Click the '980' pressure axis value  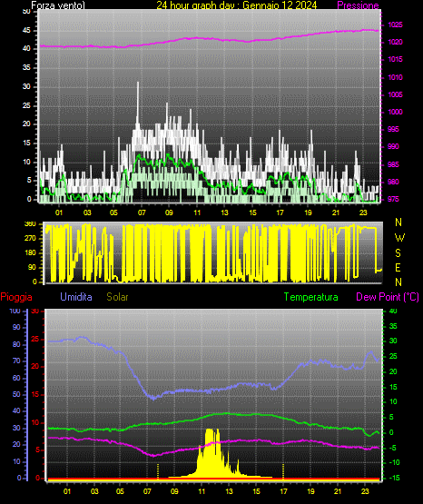[x=393, y=182]
